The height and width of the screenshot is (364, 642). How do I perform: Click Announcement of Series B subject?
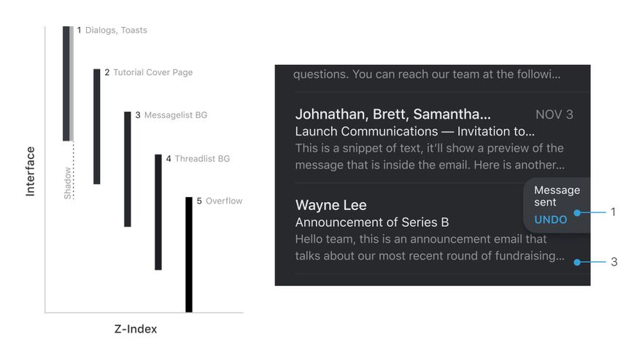click(372, 222)
